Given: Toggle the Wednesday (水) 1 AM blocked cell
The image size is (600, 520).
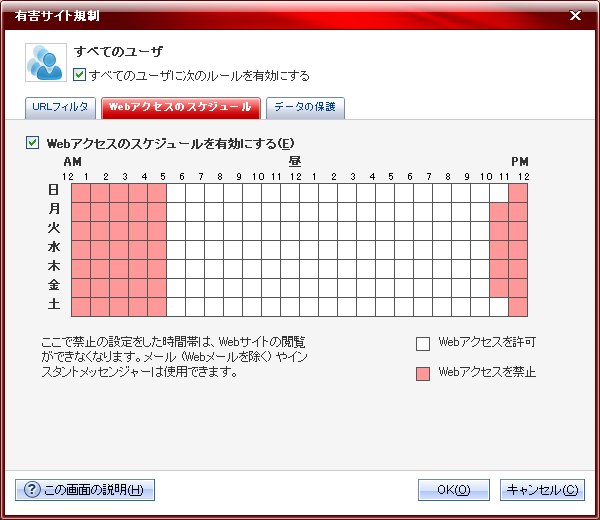Looking at the screenshot, I should (x=100, y=250).
